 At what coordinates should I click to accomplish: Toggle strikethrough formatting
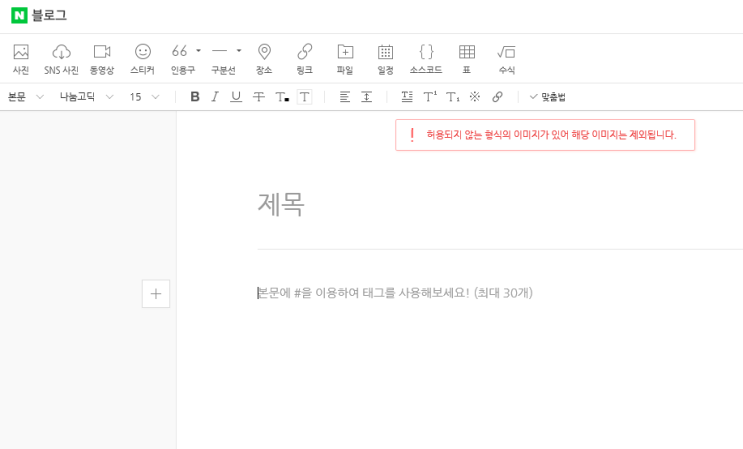pos(259,97)
